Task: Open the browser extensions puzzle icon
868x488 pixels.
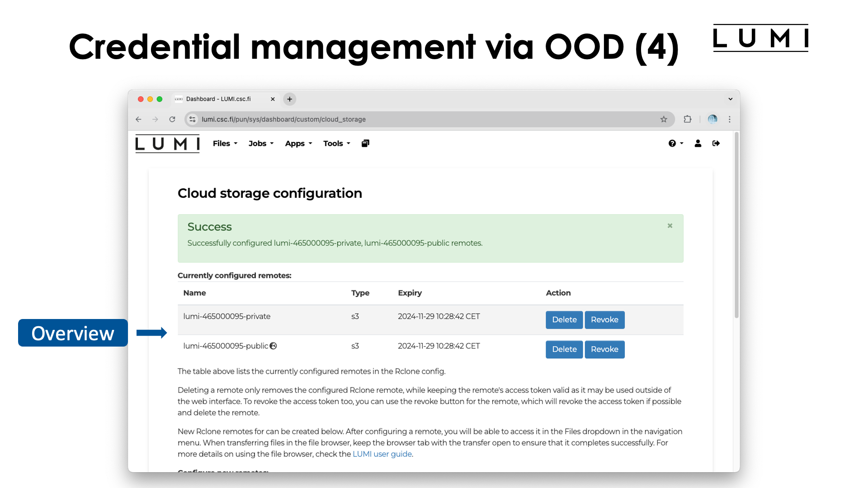Action: click(x=688, y=119)
